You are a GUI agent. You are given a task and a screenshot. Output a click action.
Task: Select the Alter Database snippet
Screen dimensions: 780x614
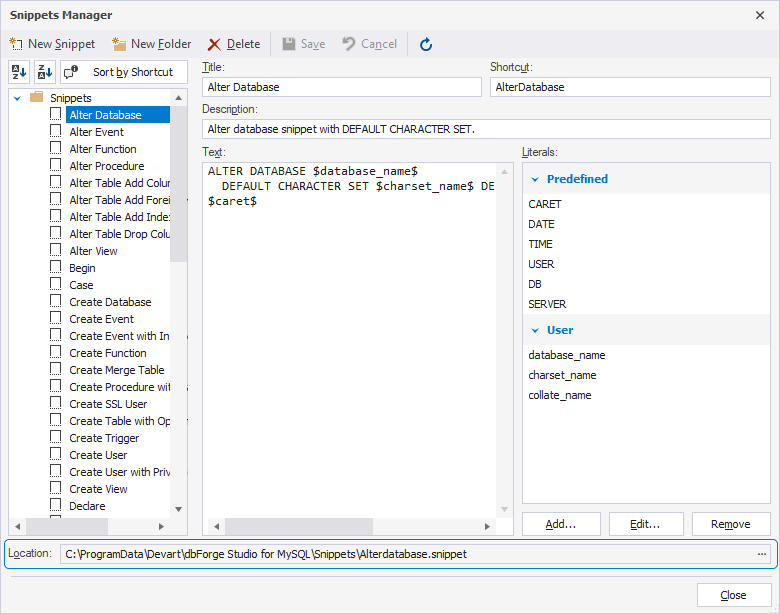pos(118,115)
